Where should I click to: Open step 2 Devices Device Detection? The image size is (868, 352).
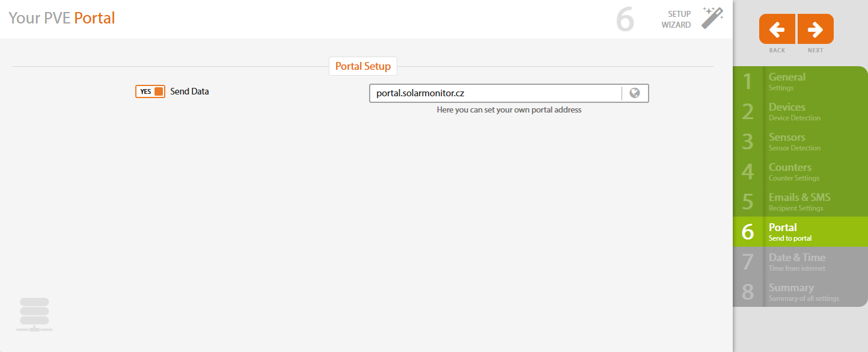point(799,111)
